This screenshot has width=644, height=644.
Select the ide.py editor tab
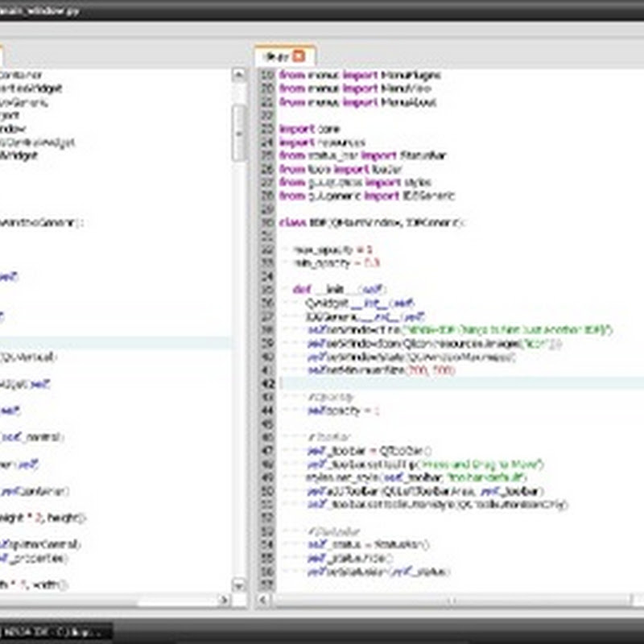pyautogui.click(x=276, y=56)
